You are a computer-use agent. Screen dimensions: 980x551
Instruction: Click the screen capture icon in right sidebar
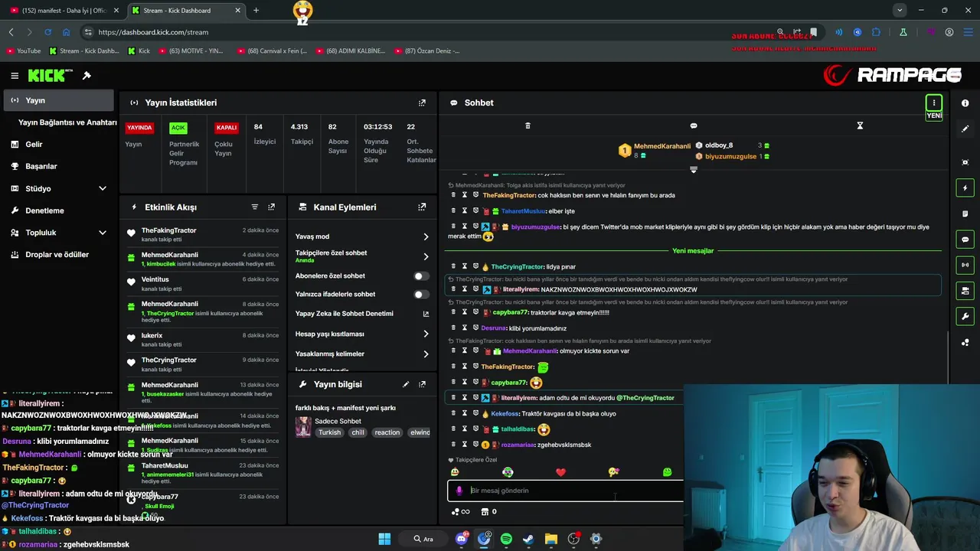(965, 162)
